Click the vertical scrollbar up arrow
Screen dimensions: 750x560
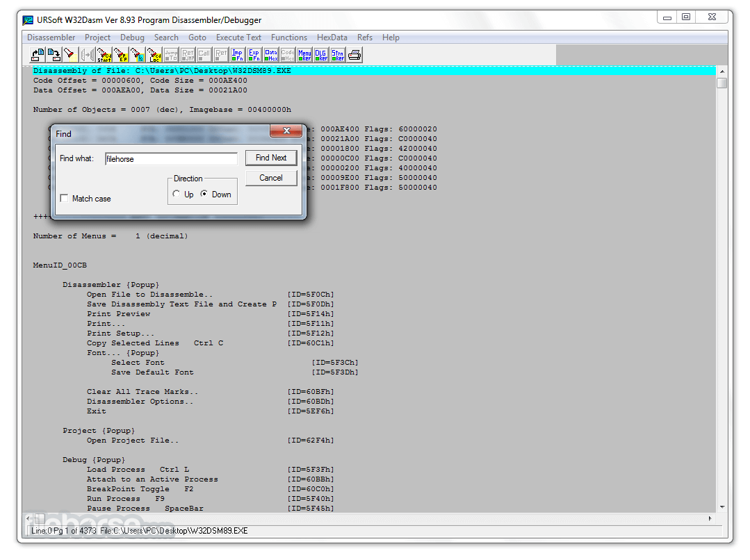[722, 72]
